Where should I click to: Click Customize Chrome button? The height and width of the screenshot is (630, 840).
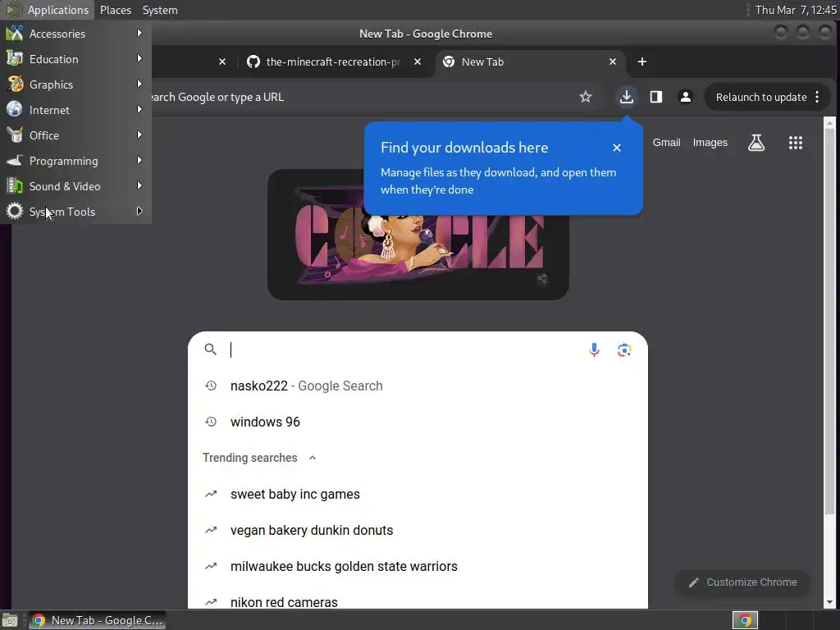pos(742,582)
